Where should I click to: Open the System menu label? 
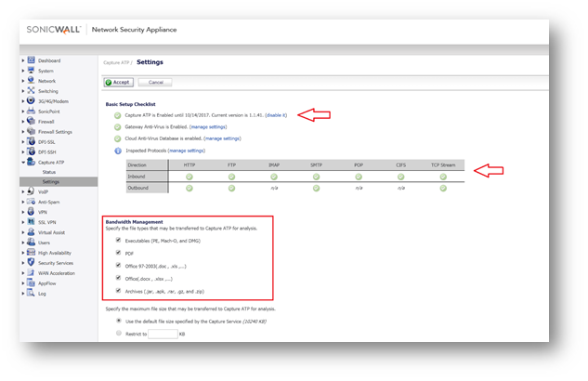click(x=46, y=71)
